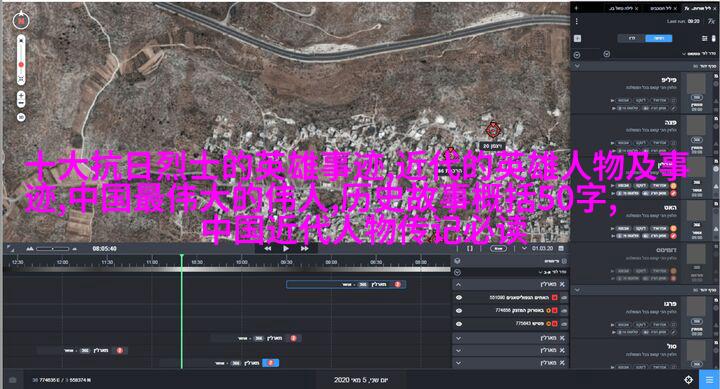Viewport: 720px width, 389px height.
Task: Center map with crosshair locate icon
Action: (688, 379)
